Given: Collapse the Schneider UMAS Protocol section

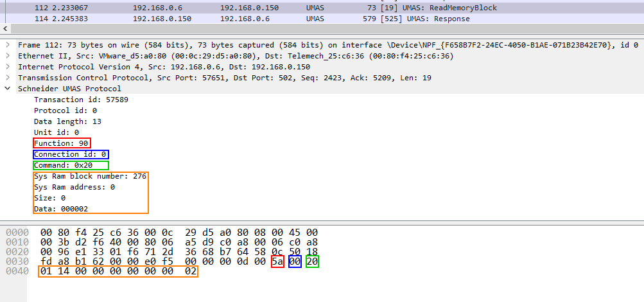Looking at the screenshot, I should tap(7, 89).
